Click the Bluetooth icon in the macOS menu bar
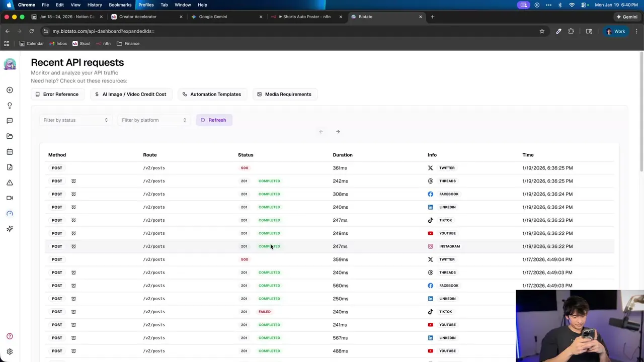The image size is (644, 362). (x=560, y=5)
